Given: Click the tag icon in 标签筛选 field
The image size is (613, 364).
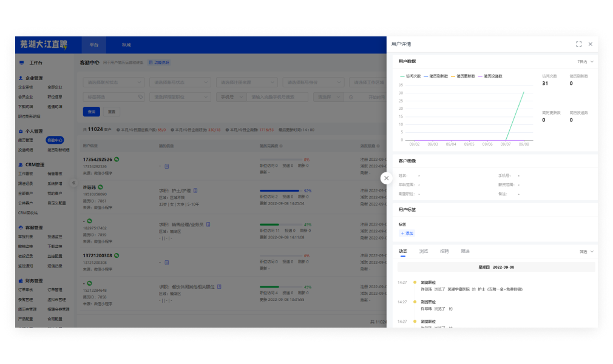Looking at the screenshot, I should coord(141,97).
